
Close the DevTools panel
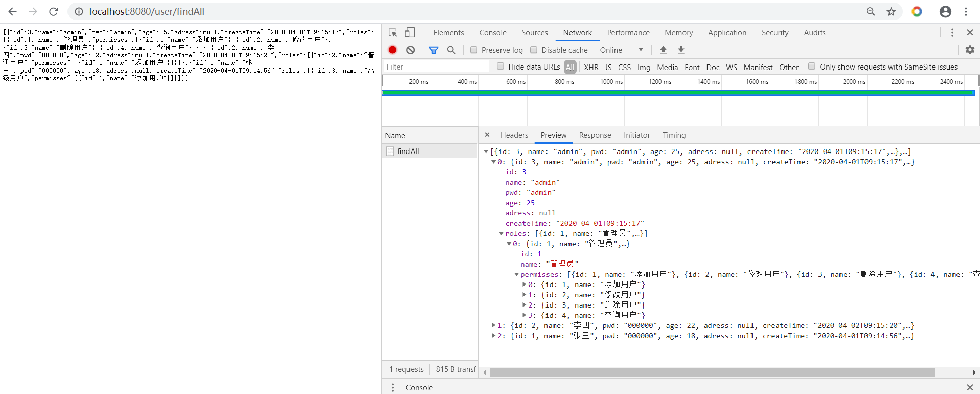[970, 32]
